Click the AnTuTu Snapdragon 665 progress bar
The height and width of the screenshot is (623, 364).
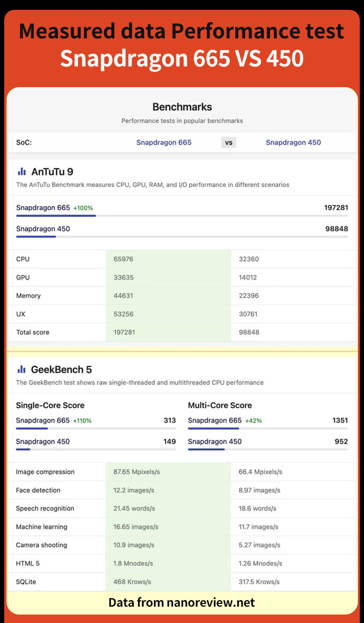point(182,216)
